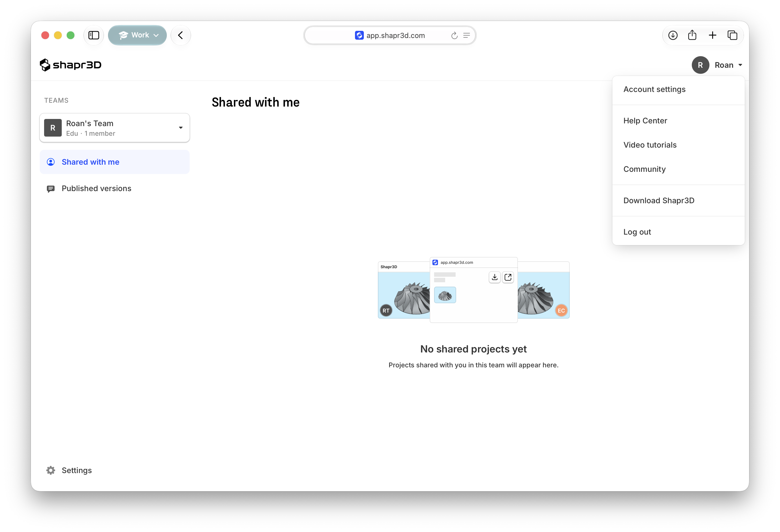Reload the page with the refresh icon
The height and width of the screenshot is (532, 780).
454,36
